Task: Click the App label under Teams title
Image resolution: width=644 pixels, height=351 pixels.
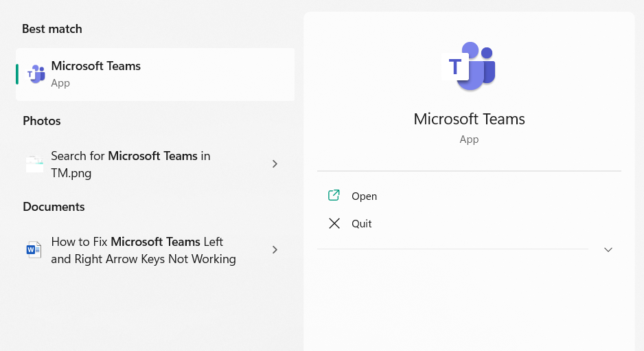Action: (469, 139)
